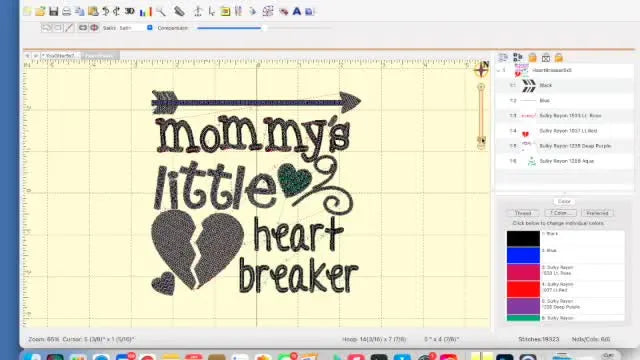Click the rose color swatch
Viewport: 640px width, 360px height.
click(523, 272)
